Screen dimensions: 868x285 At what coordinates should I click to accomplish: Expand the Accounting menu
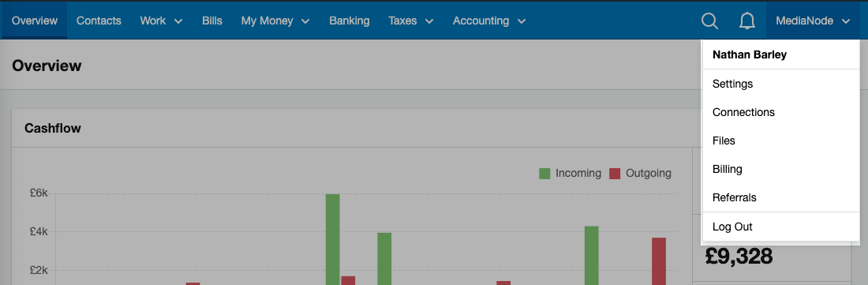488,21
